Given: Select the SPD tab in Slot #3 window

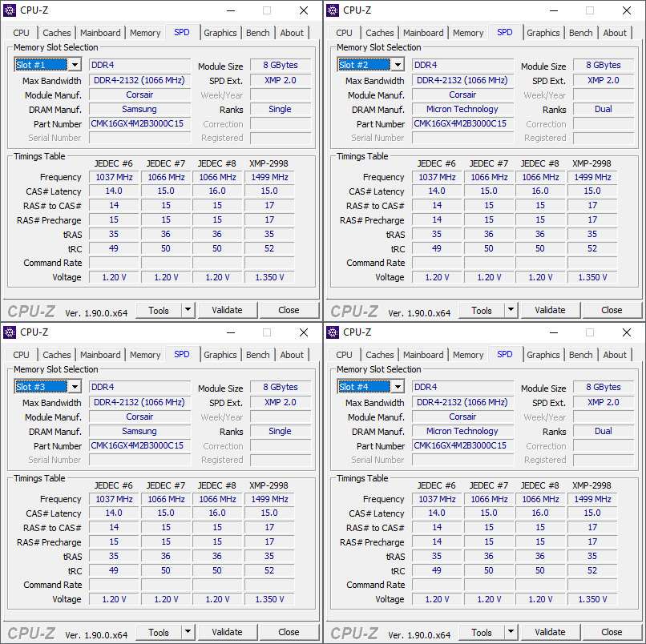Looking at the screenshot, I should 182,354.
